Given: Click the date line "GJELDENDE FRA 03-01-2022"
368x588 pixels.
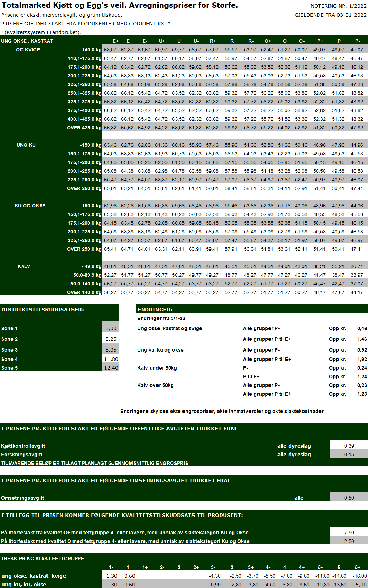Looking at the screenshot, I should 331,15.
